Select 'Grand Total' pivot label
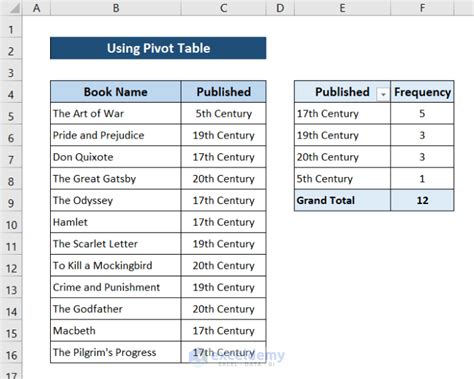 342,200
